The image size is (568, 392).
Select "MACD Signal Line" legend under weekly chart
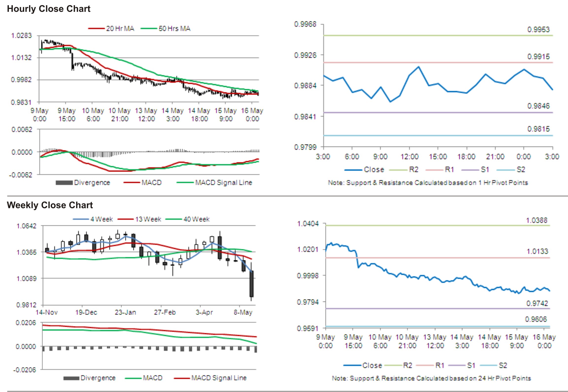219,378
